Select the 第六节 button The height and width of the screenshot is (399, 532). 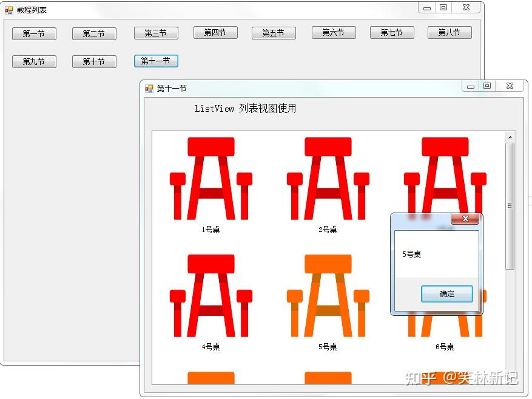point(334,33)
